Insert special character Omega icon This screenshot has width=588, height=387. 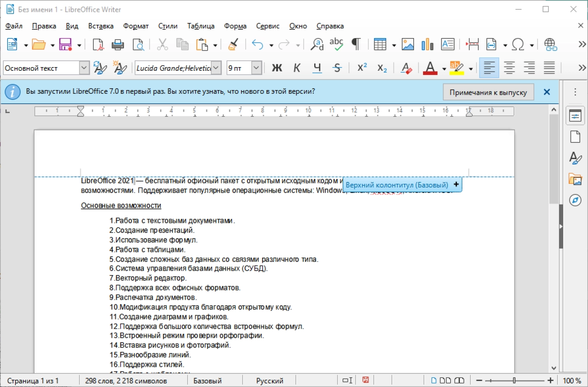click(518, 45)
